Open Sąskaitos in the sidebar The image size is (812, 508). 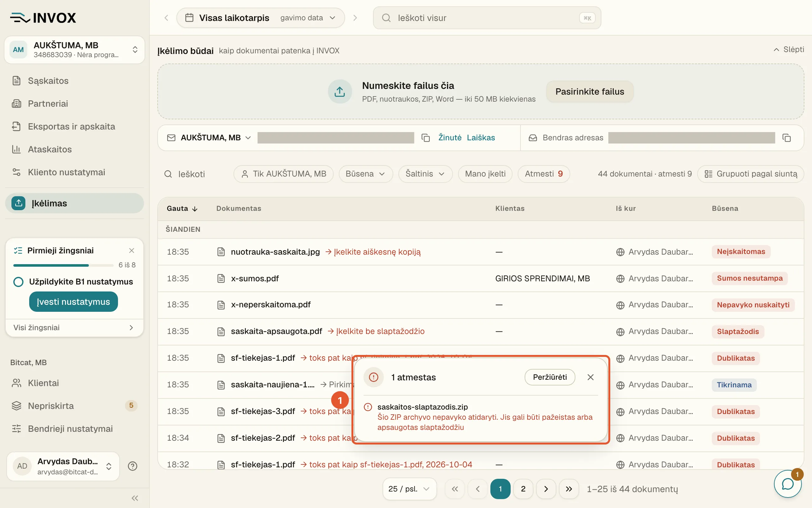click(75, 81)
